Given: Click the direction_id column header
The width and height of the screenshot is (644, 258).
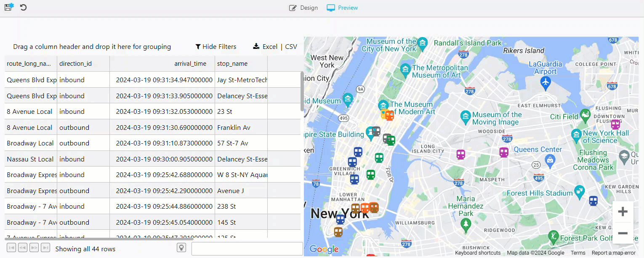Looking at the screenshot, I should click(x=76, y=64).
